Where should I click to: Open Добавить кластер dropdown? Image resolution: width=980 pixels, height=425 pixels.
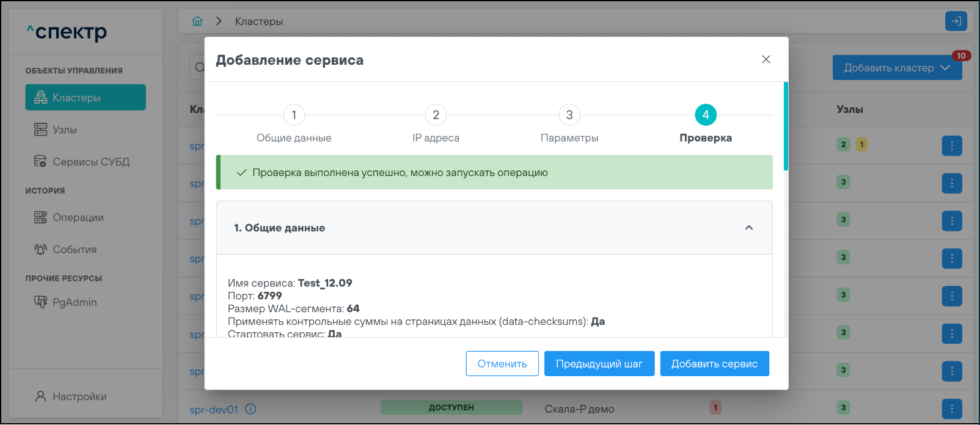(945, 68)
